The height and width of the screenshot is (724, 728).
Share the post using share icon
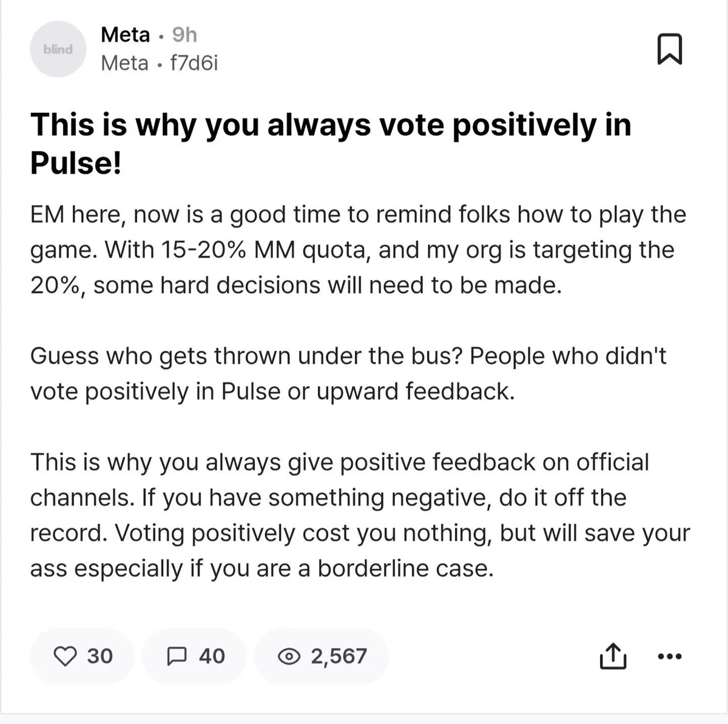(612, 656)
